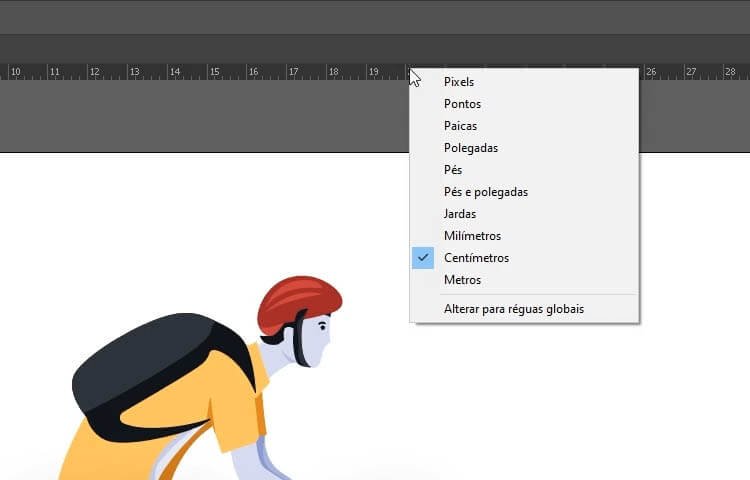Click the checked Centímetros option
Image resolution: width=750 pixels, height=480 pixels.
(476, 258)
